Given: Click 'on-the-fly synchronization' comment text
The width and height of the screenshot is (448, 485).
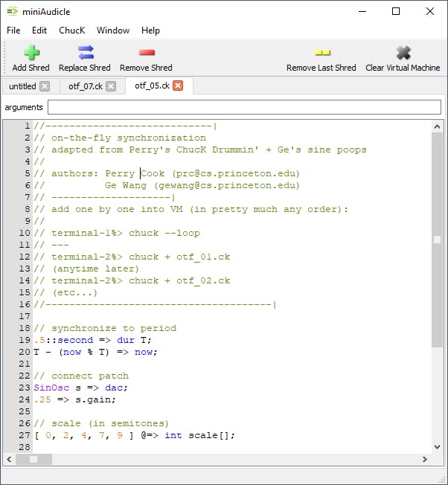Looking at the screenshot, I should click(129, 138).
